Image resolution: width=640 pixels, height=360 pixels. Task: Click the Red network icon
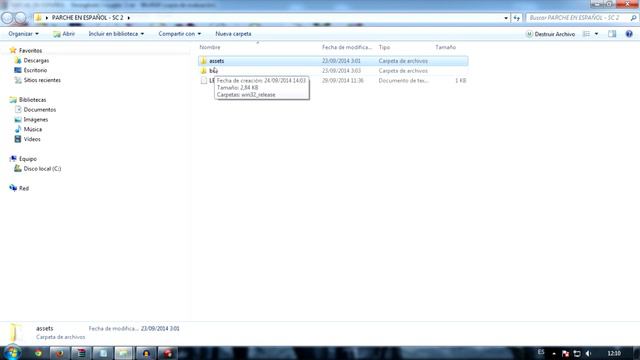point(13,188)
